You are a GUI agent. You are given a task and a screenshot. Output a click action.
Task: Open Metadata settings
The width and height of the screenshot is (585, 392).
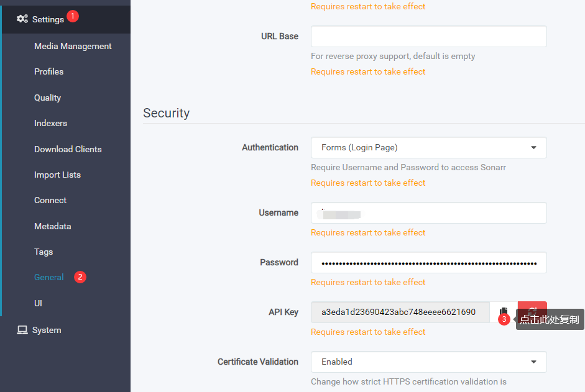(x=53, y=226)
